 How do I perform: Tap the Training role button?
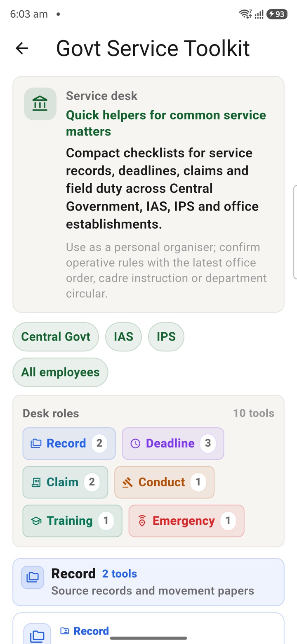[72, 521]
